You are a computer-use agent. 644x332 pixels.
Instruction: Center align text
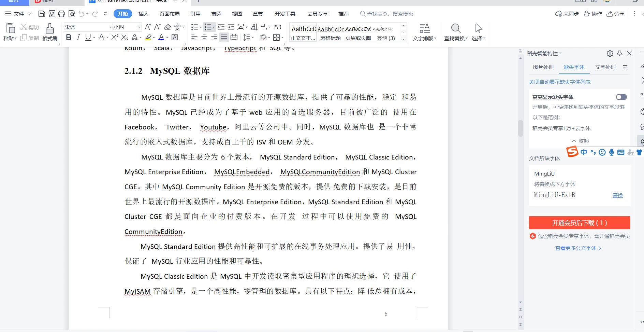tap(204, 37)
